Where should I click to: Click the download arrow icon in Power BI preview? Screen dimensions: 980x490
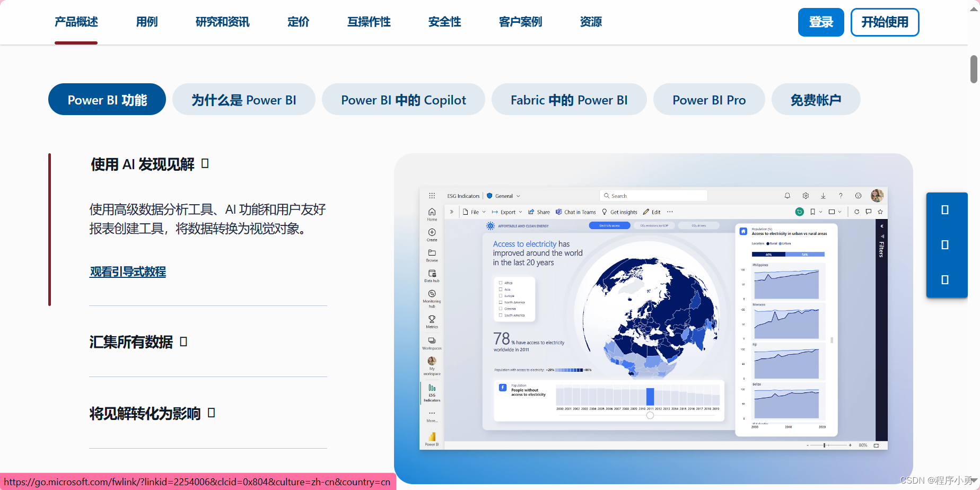tap(823, 196)
